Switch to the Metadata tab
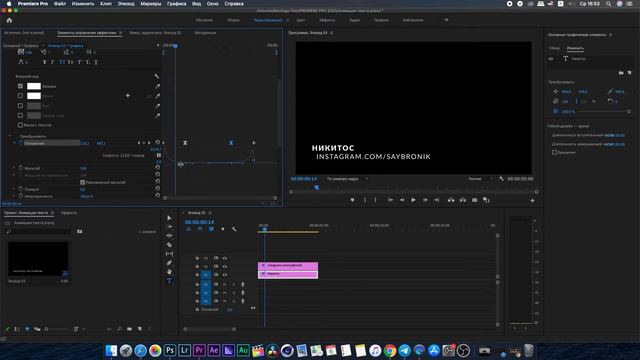The image size is (640, 360). click(x=205, y=33)
